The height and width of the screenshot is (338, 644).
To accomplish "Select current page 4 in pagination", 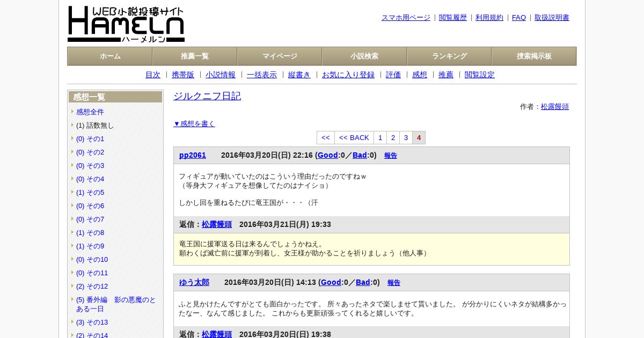I will [419, 138].
